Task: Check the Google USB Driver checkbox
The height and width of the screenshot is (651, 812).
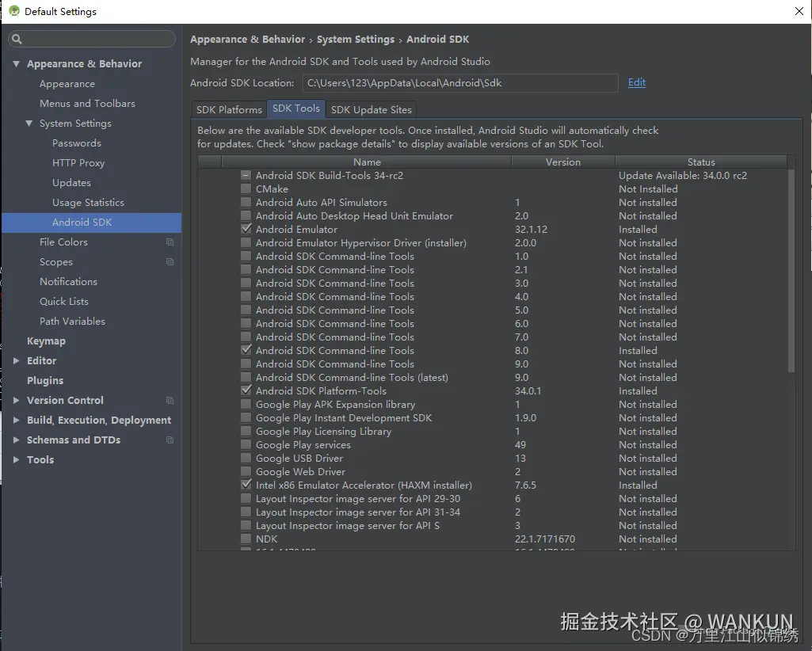Action: [x=246, y=458]
